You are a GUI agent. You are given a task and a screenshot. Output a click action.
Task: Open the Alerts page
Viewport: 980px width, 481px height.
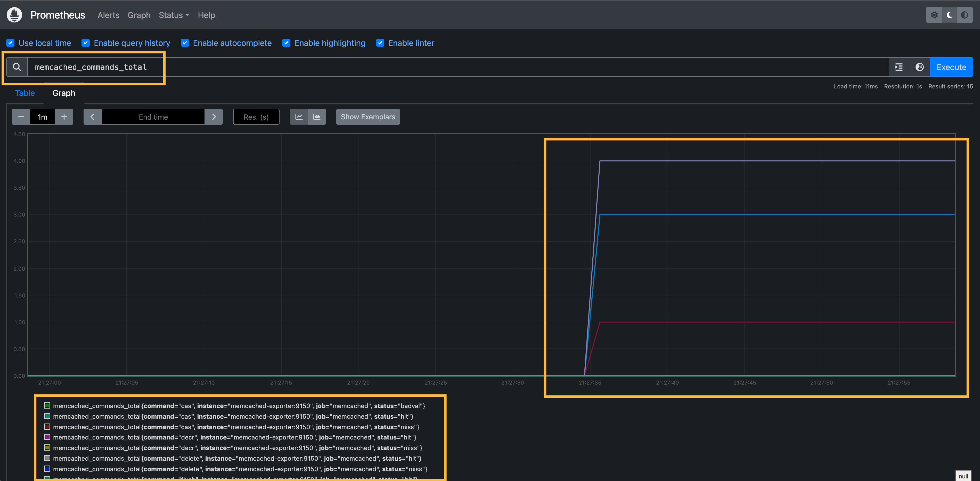108,15
